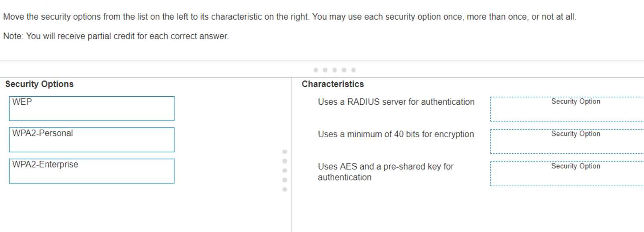
Task: Click 'Uses a minimum of 40 bits' text
Action: (396, 134)
